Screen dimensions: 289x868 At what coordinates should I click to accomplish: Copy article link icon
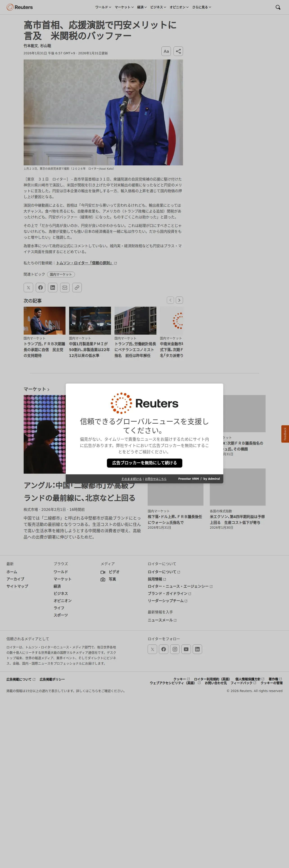pyautogui.click(x=77, y=288)
